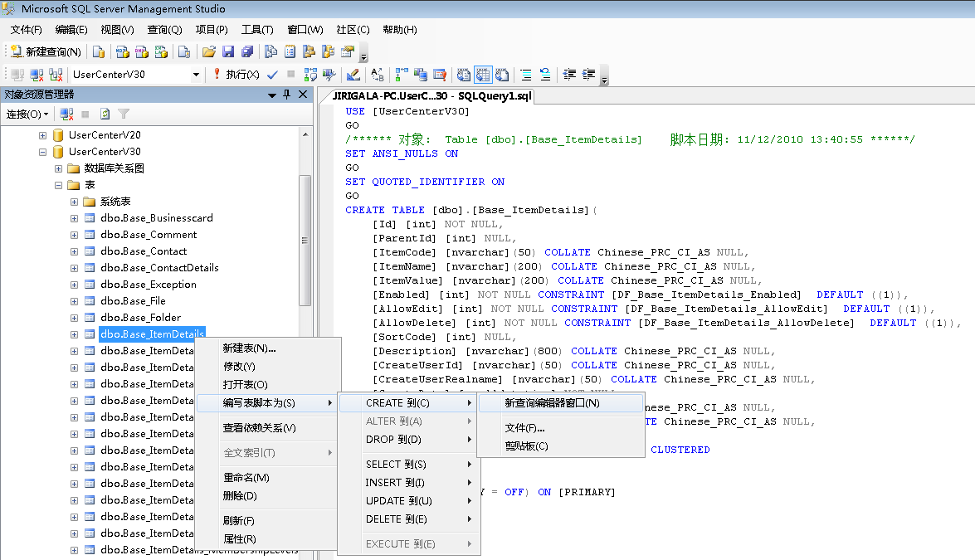Click 剪贴板(C) submenu item

(561, 446)
